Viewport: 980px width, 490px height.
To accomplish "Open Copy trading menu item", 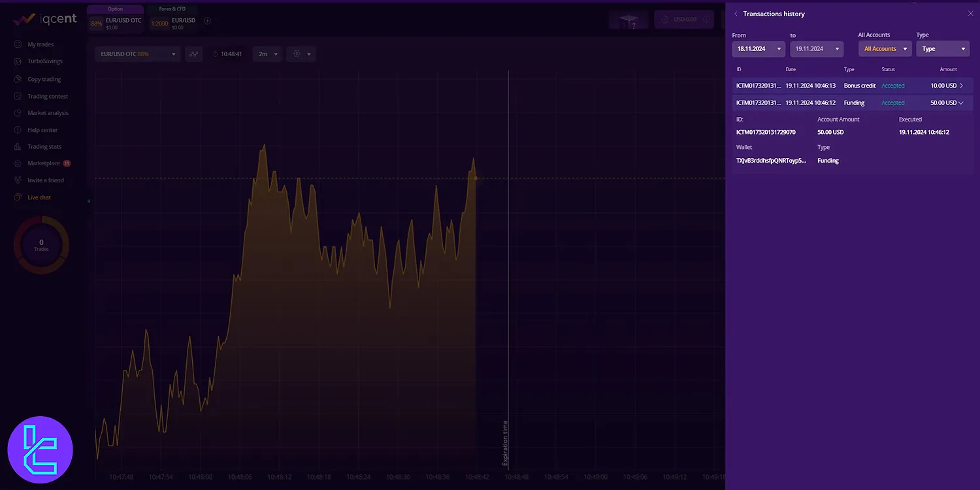I will tap(44, 79).
